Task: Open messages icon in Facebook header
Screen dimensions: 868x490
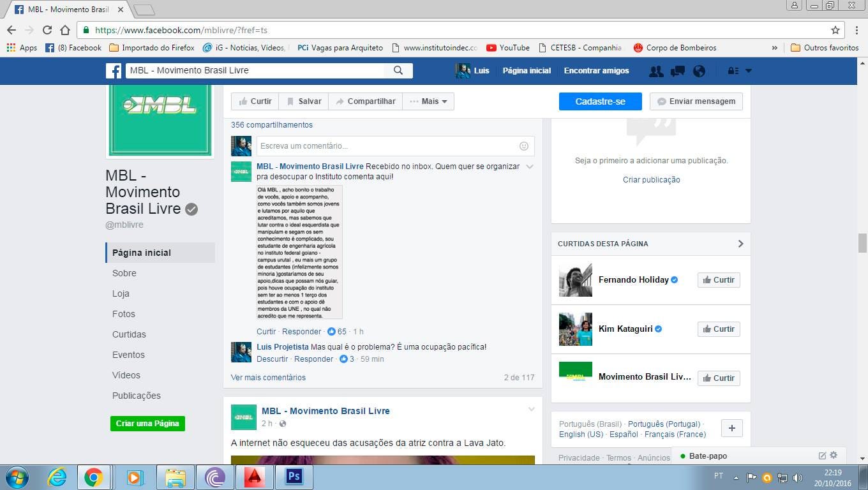Action: coord(678,71)
